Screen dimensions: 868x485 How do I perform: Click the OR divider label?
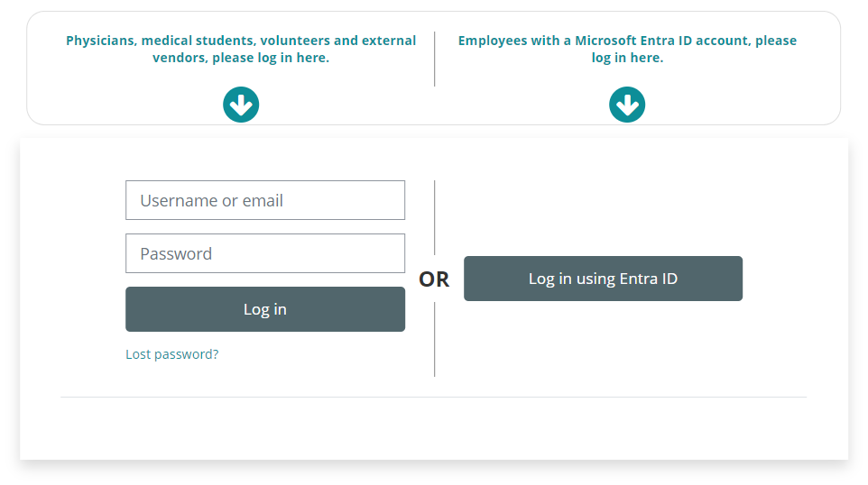pyautogui.click(x=434, y=279)
